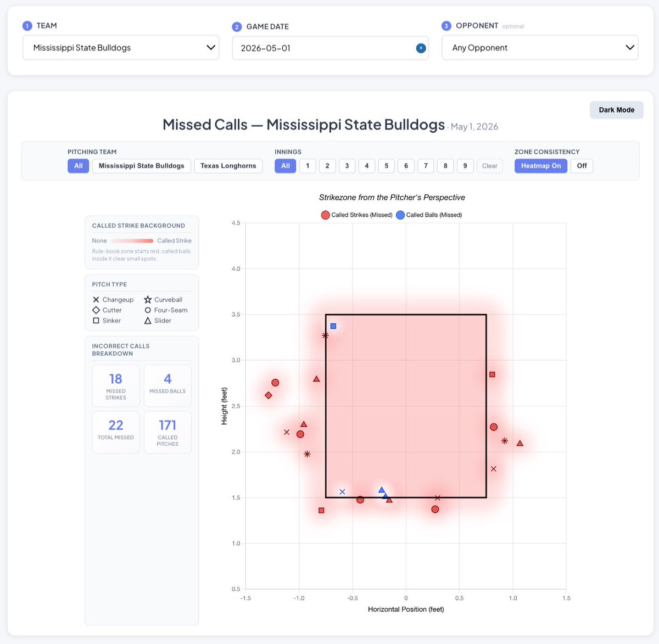Open the Team dropdown (Mississippi State Bulldogs)
This screenshot has width=659, height=644.
121,48
